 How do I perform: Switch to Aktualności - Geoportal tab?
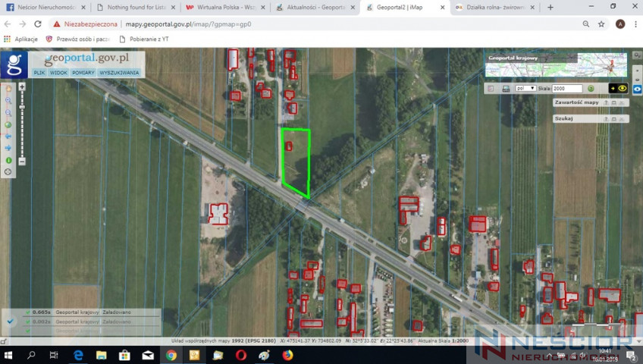(315, 7)
